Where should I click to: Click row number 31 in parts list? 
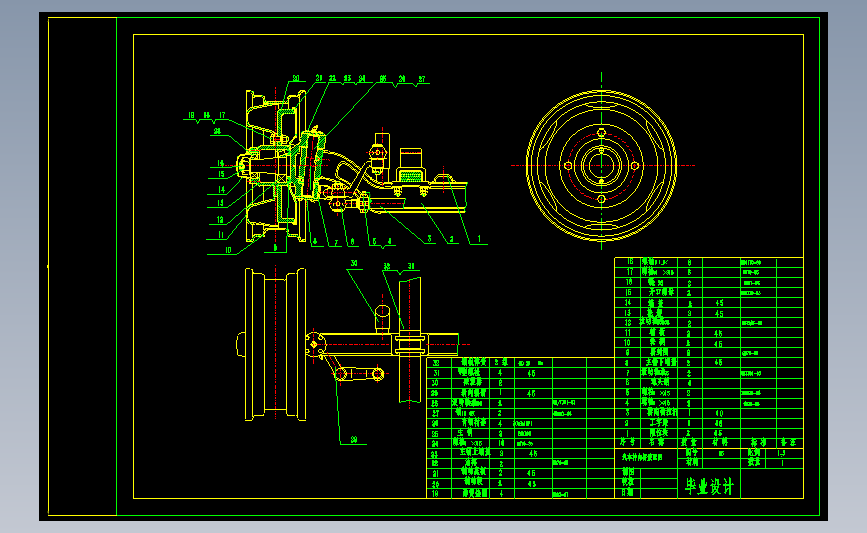point(436,373)
